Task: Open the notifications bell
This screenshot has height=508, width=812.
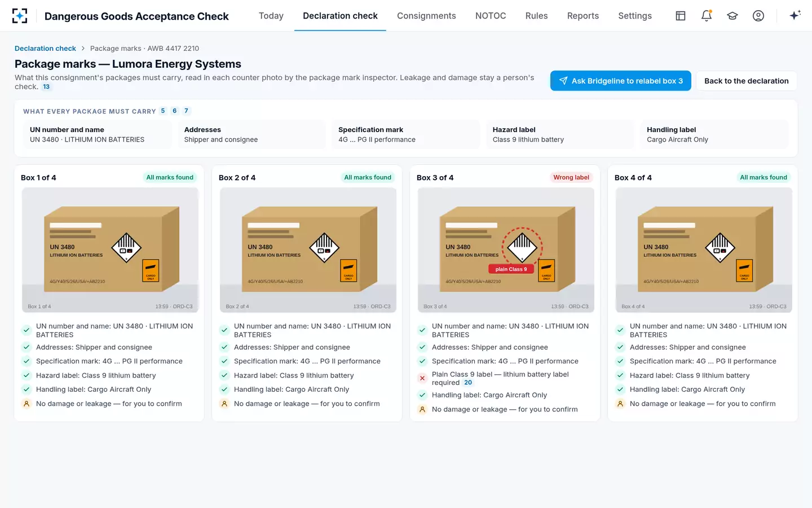Action: click(x=707, y=16)
